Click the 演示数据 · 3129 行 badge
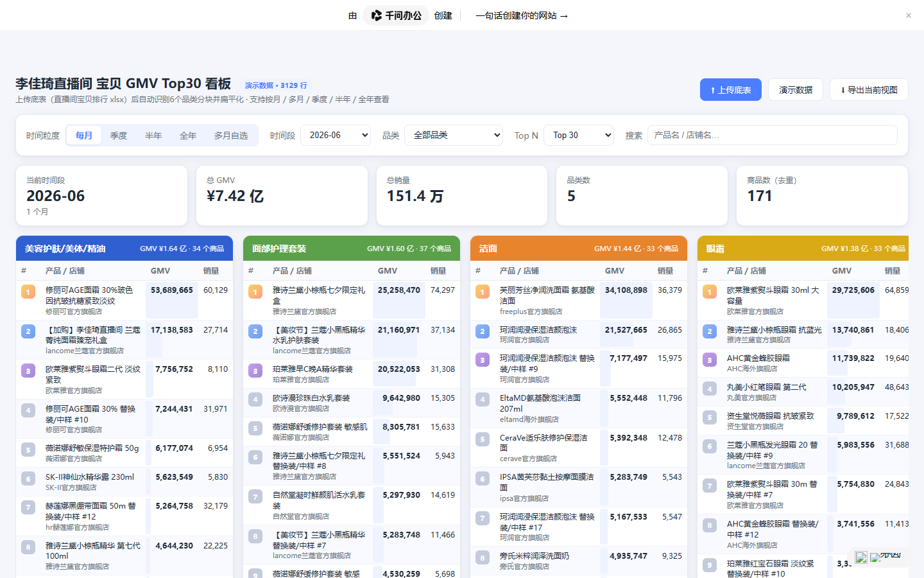Screen dimensions: 924x578 (x=276, y=85)
